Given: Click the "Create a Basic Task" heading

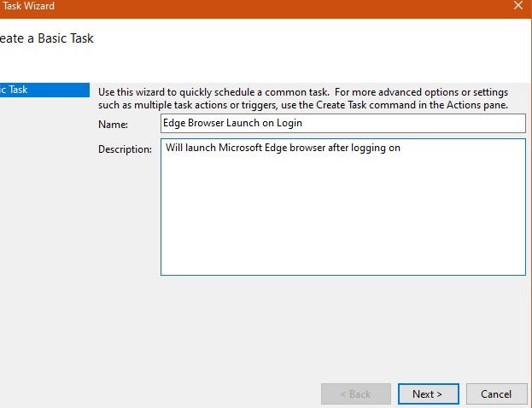Looking at the screenshot, I should [47, 38].
